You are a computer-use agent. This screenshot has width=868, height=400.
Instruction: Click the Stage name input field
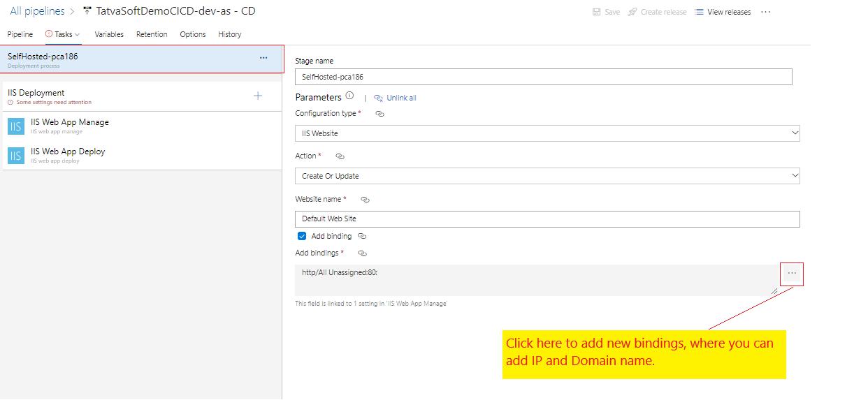[544, 77]
